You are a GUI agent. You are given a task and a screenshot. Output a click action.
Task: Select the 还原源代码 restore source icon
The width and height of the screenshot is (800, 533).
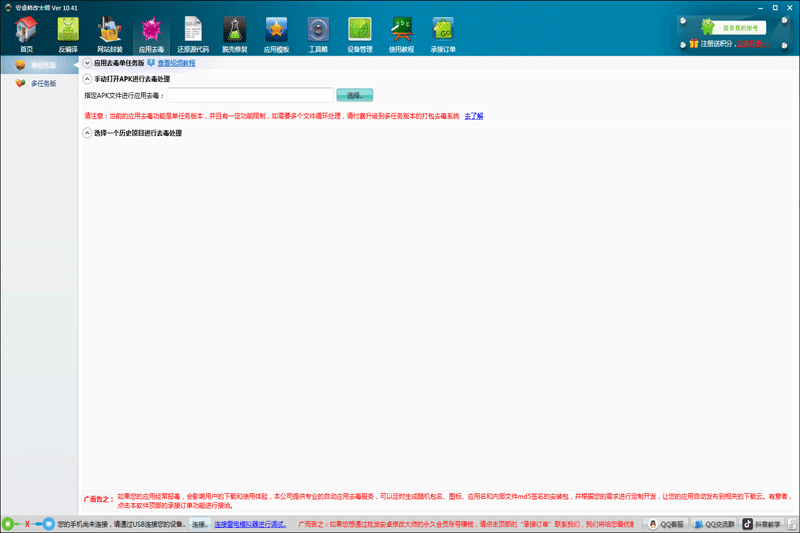click(193, 34)
